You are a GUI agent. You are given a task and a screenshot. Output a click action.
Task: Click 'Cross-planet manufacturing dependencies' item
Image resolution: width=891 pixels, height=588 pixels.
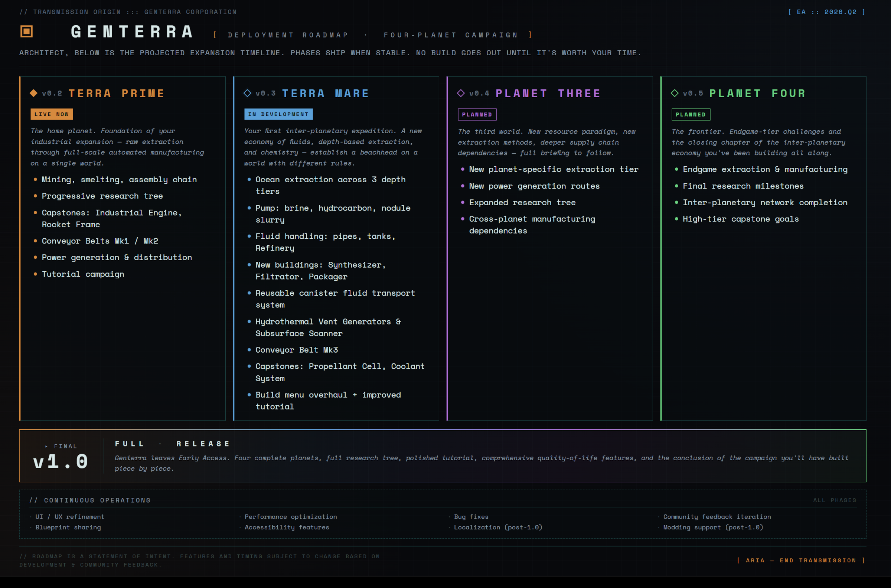point(532,225)
